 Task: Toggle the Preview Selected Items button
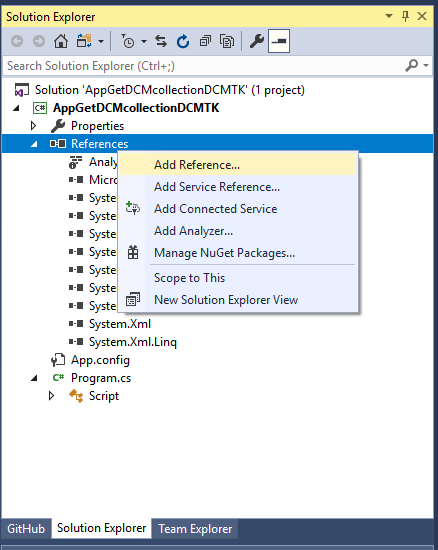tap(279, 41)
